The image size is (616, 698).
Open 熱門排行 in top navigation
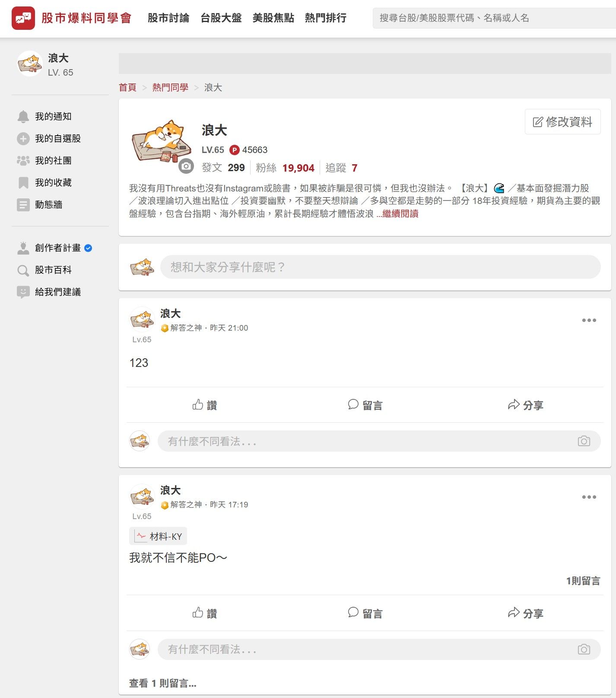(x=326, y=18)
